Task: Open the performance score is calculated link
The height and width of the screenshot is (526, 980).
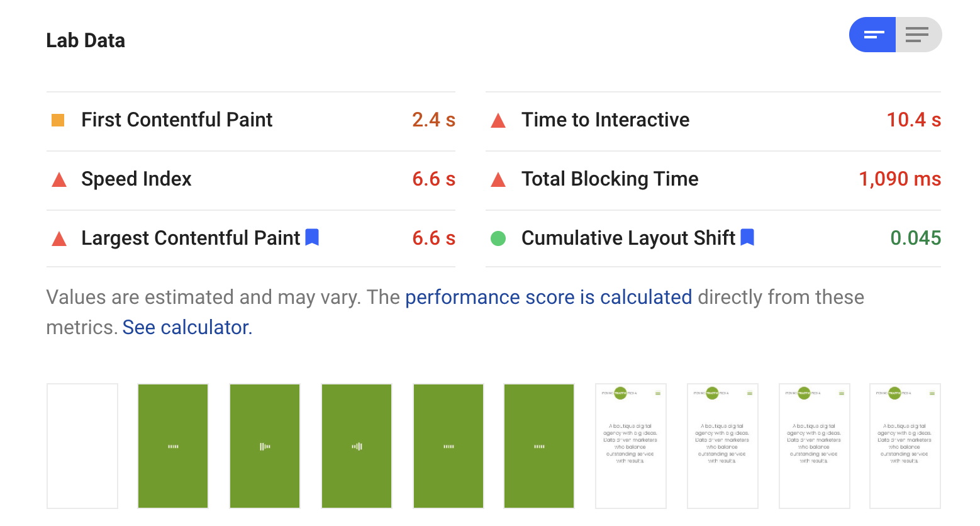Action: tap(548, 297)
